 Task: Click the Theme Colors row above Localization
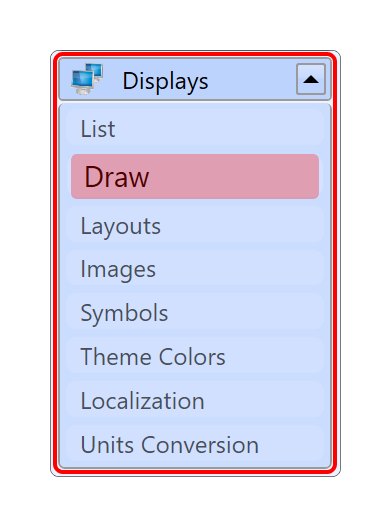(195, 356)
